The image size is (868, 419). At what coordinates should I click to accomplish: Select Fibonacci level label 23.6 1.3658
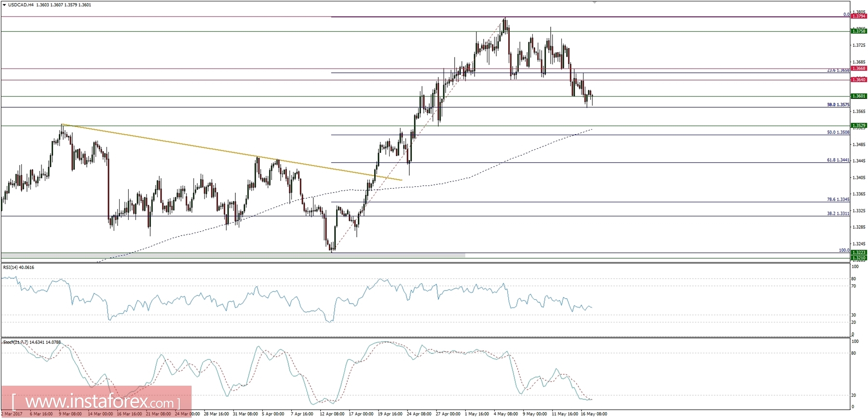838,70
